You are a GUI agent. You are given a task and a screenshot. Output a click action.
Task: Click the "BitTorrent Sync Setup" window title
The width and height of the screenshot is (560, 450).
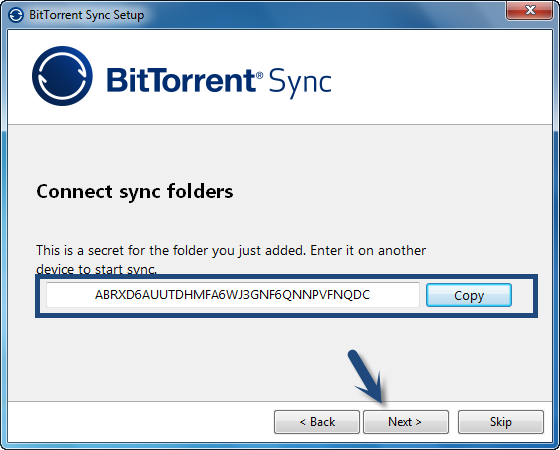tap(86, 15)
